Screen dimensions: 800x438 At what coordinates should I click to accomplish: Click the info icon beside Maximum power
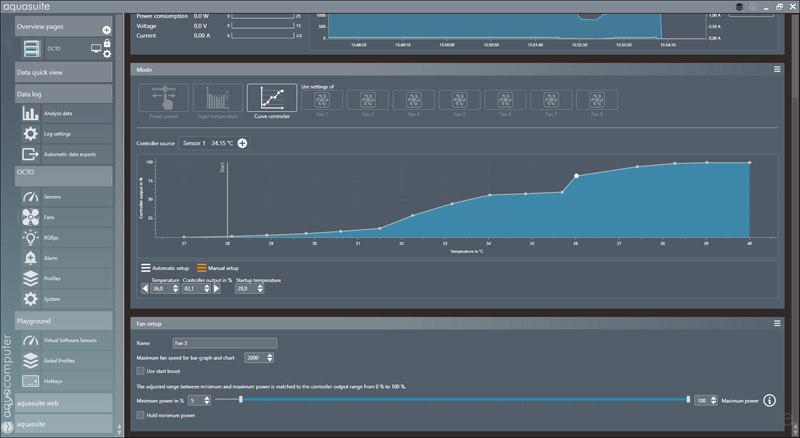click(x=770, y=400)
